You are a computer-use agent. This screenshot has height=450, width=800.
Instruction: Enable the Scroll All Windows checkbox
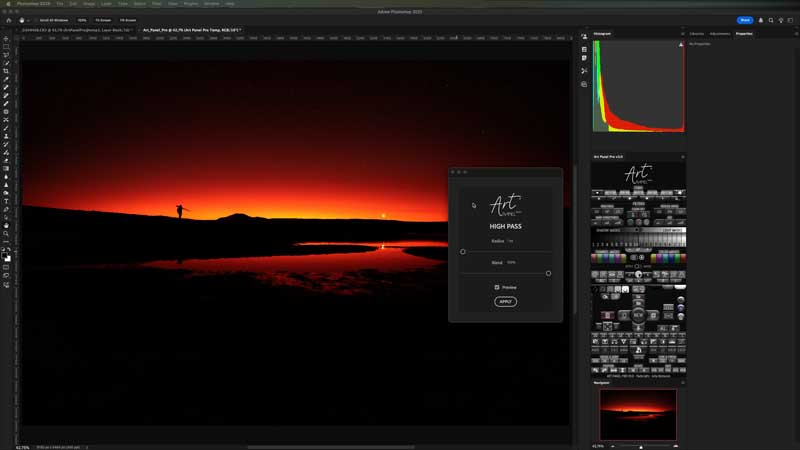tap(34, 19)
